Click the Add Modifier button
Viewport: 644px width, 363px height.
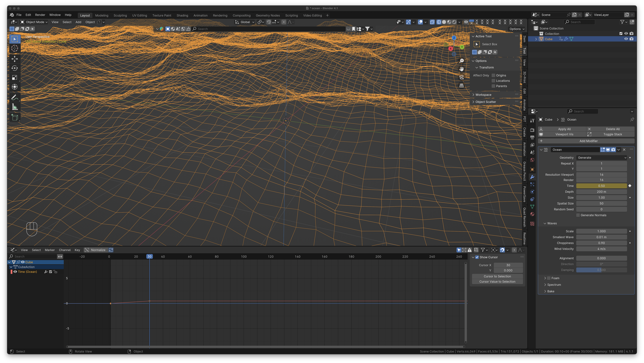586,141
